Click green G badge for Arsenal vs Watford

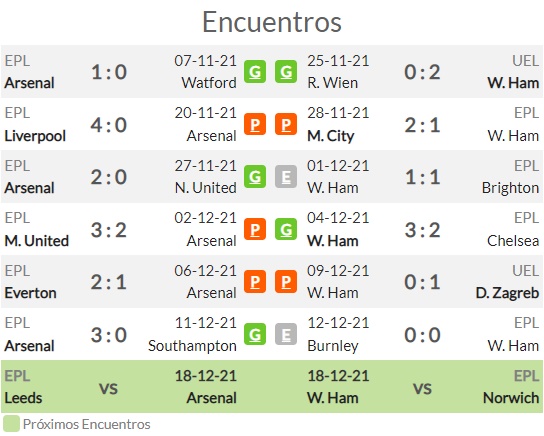click(255, 72)
